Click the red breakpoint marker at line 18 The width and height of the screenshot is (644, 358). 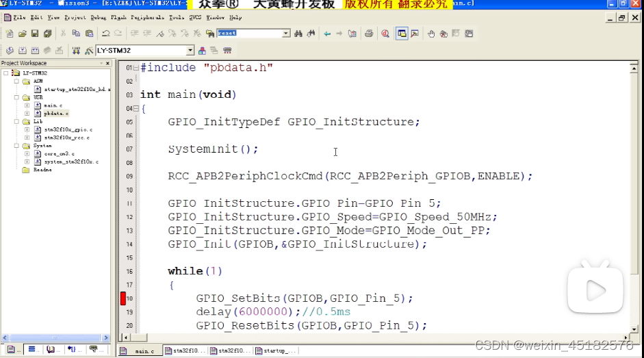(x=123, y=298)
